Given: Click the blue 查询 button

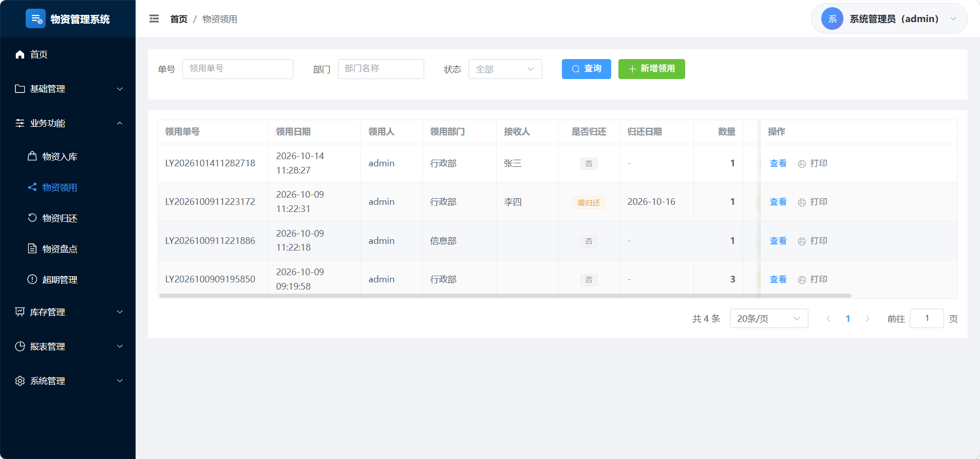Looking at the screenshot, I should tap(587, 69).
